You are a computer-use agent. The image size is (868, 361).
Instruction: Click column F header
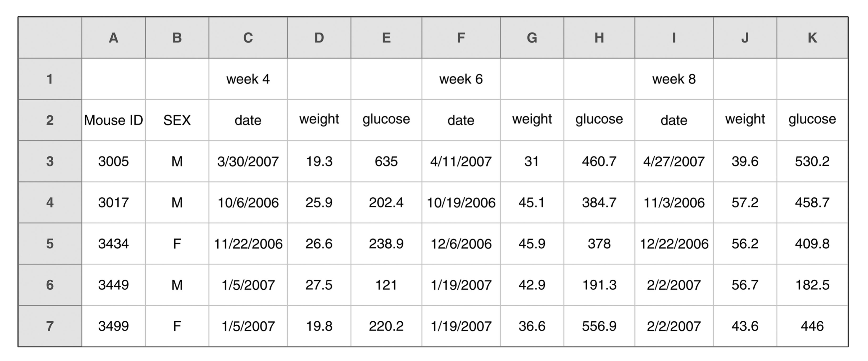coord(461,38)
